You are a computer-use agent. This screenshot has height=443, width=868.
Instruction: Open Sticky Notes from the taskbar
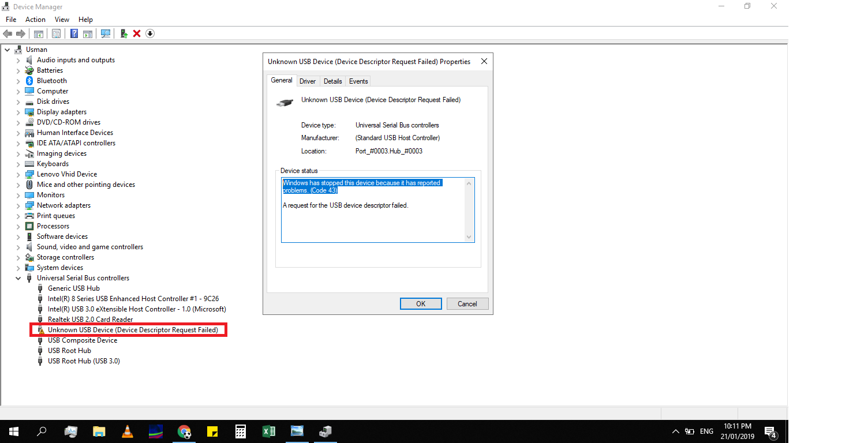212,431
